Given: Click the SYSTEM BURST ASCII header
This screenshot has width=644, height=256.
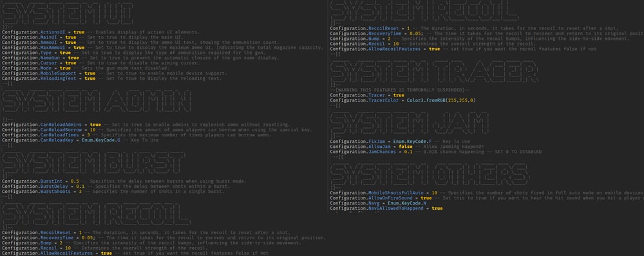Looking at the screenshot, I should click(93, 163).
